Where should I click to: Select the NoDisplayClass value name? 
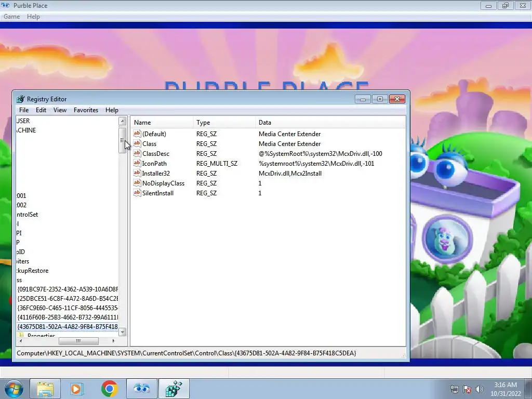163,183
